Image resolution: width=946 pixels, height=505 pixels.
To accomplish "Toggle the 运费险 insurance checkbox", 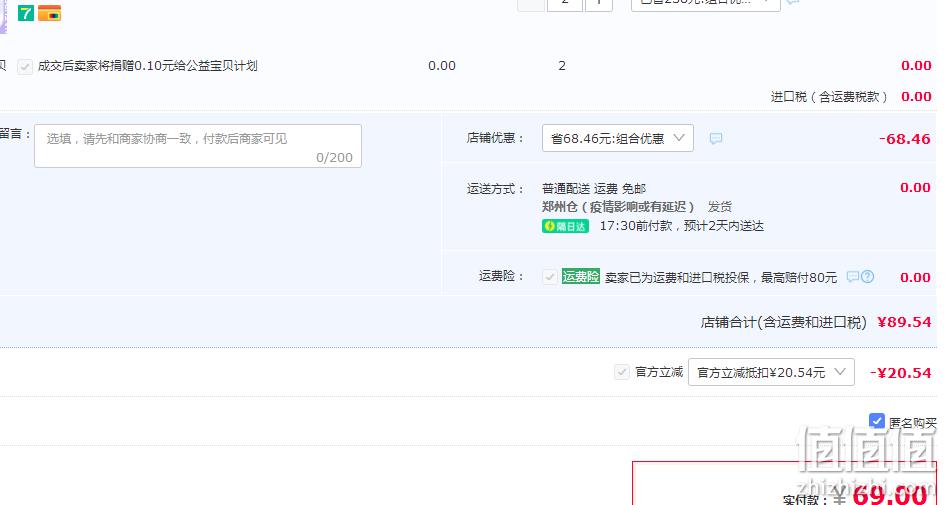I will pyautogui.click(x=550, y=277).
